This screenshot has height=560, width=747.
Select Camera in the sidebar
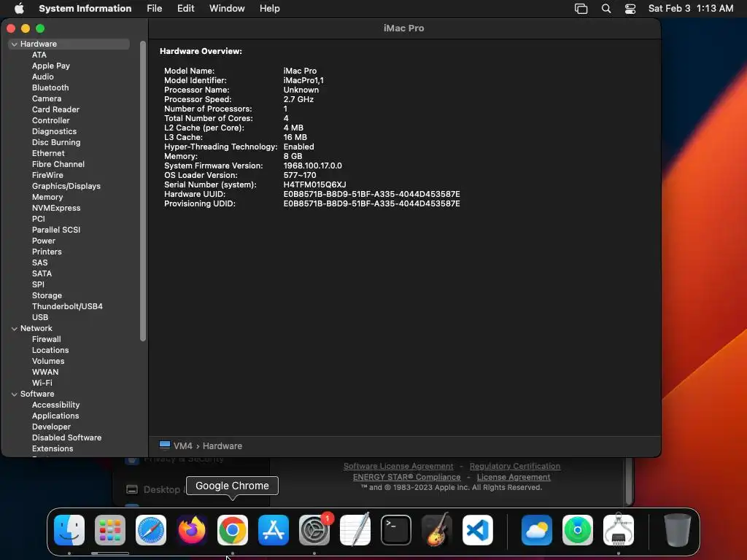coord(47,98)
